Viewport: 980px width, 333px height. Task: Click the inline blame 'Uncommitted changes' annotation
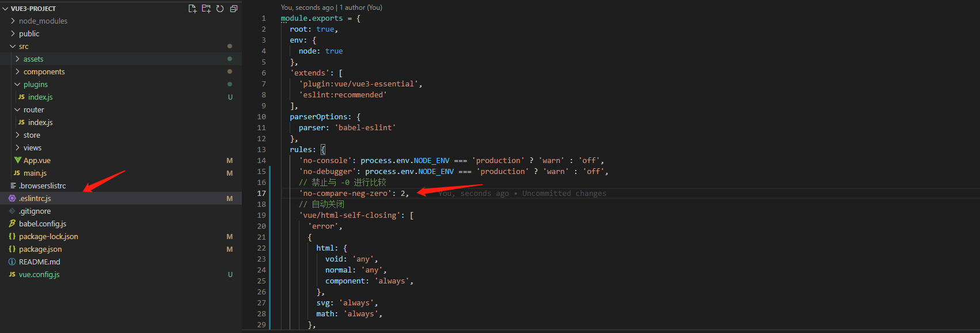pos(564,193)
